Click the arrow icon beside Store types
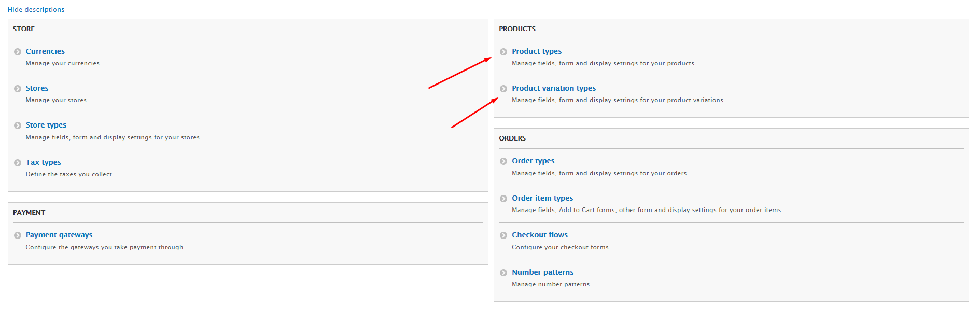This screenshot has height=336, width=980. (x=18, y=125)
